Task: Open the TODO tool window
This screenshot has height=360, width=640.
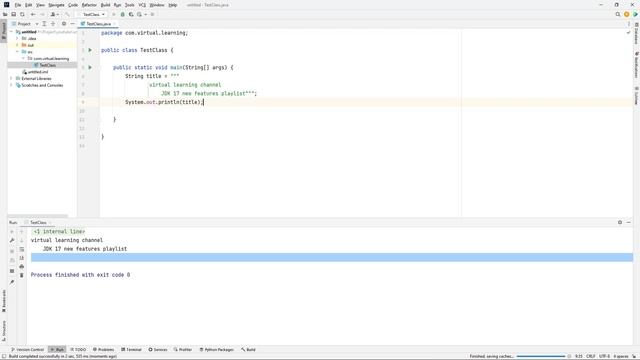Action: click(x=78, y=349)
